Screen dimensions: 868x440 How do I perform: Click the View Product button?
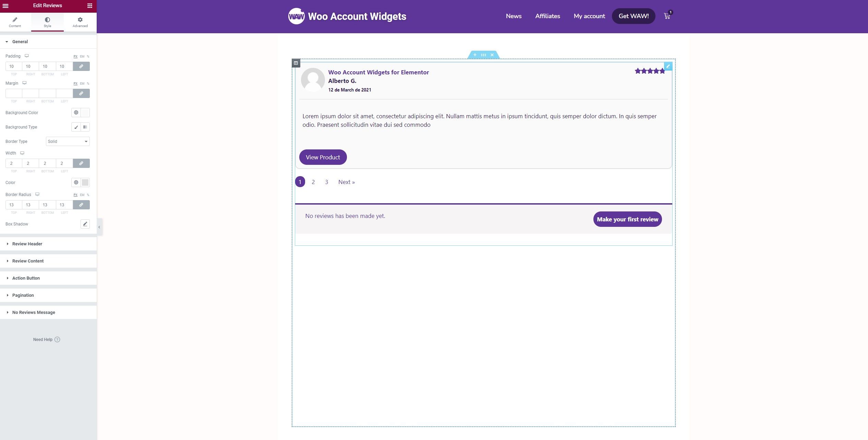pyautogui.click(x=323, y=157)
